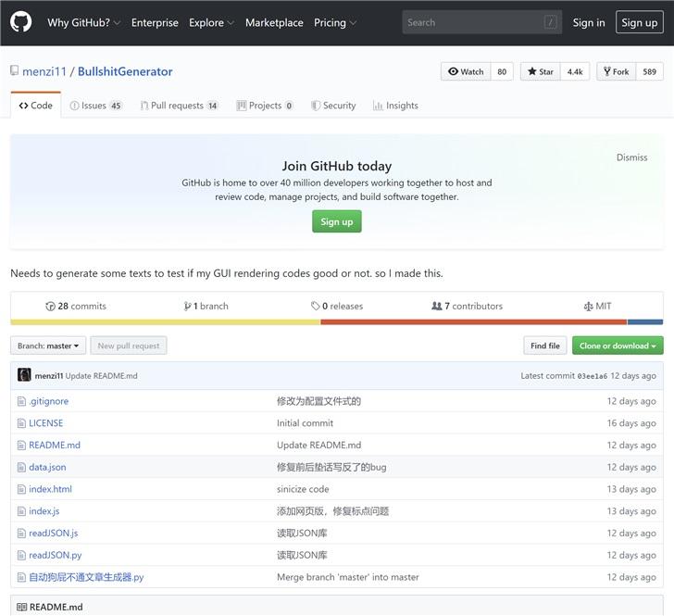Expand the Pricing menu
This screenshot has height=616, width=674.
(x=335, y=23)
